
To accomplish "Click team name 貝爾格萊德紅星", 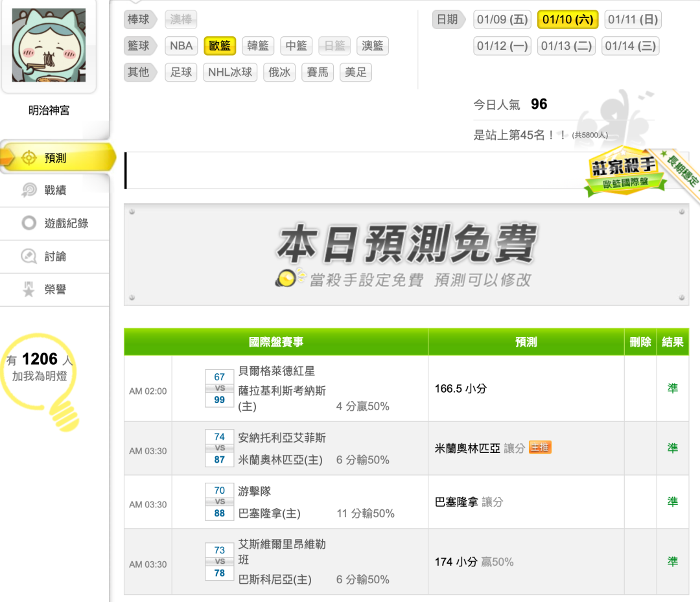I will pos(276,371).
